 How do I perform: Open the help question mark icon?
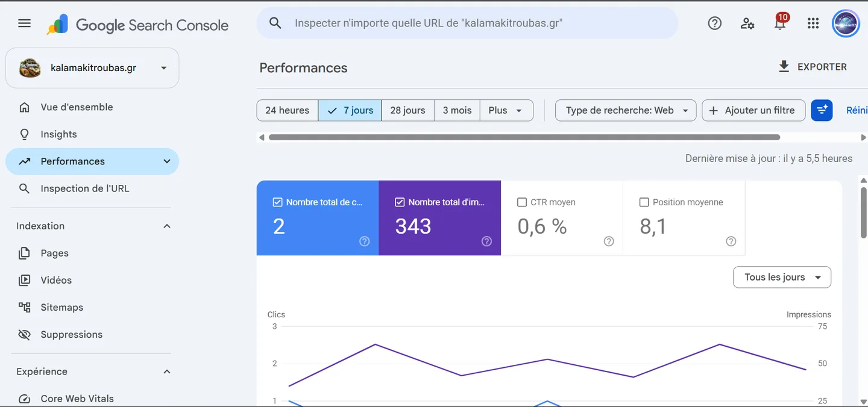[714, 23]
